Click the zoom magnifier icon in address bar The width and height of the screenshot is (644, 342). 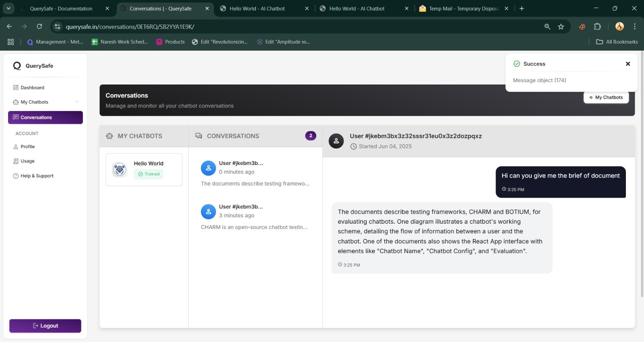tap(547, 27)
